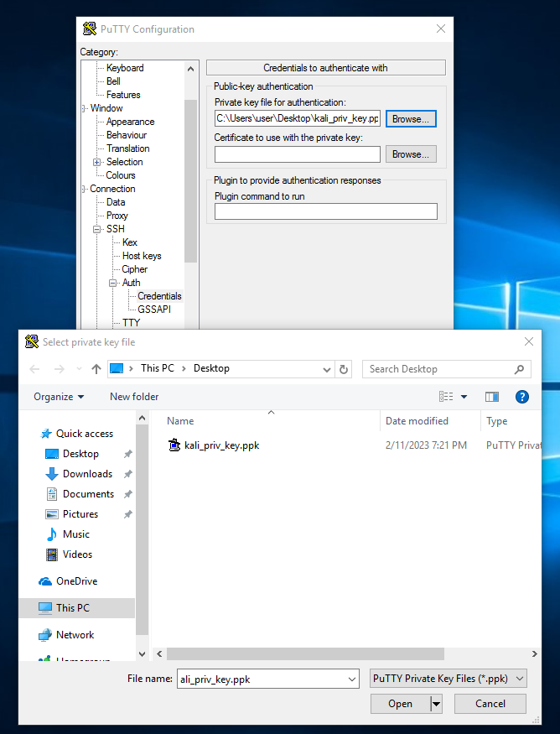Click the sidebar scroll down arrow
560x734 pixels.
pos(143,654)
